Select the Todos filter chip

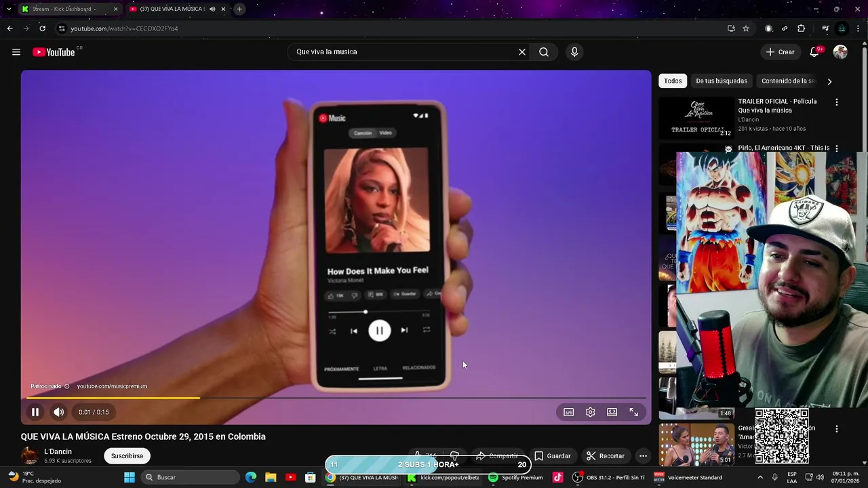[673, 81]
